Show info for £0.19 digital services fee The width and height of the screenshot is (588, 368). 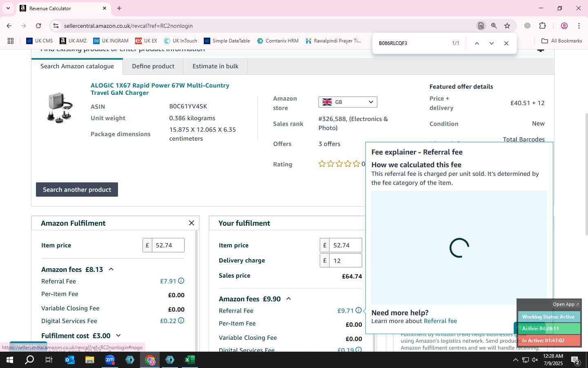click(x=359, y=350)
